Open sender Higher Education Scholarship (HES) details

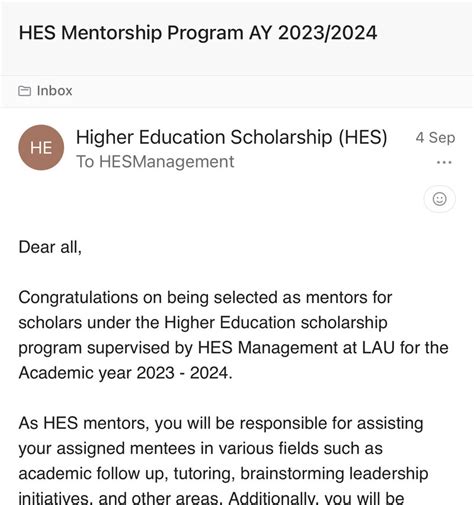[231, 137]
